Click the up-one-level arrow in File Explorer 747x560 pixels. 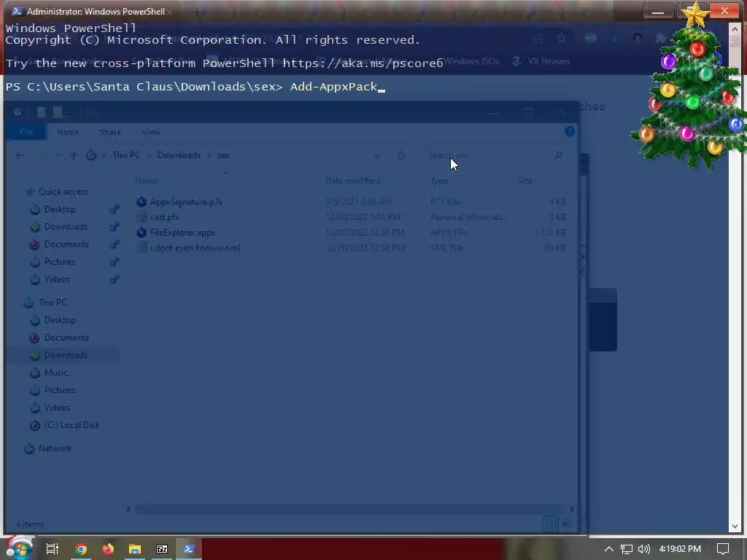coord(74,155)
